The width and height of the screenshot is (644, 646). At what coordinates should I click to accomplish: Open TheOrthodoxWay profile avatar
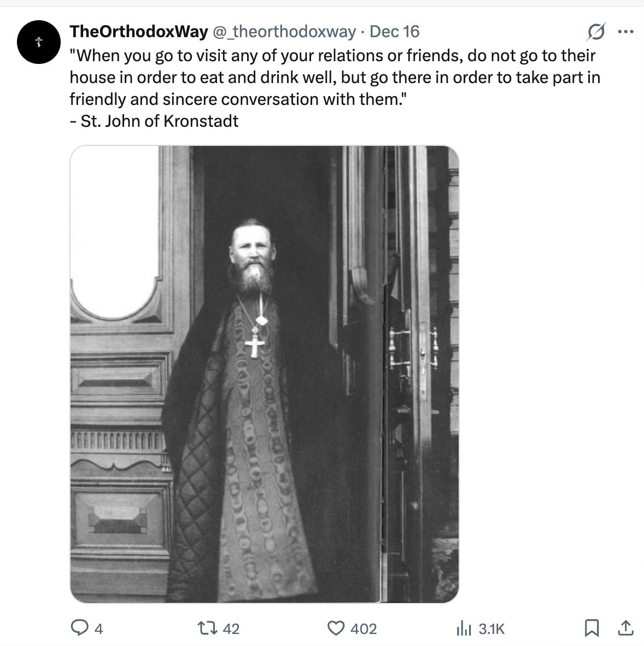coord(39,42)
